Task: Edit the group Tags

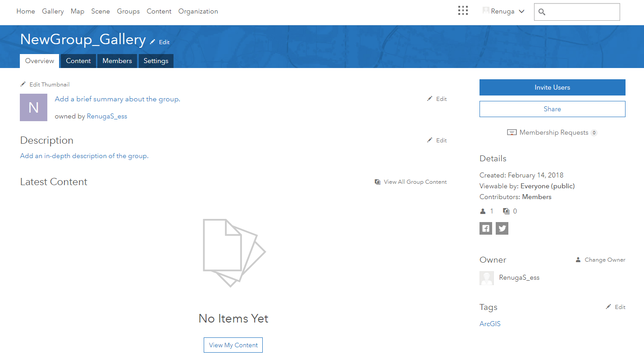Action: tap(615, 307)
